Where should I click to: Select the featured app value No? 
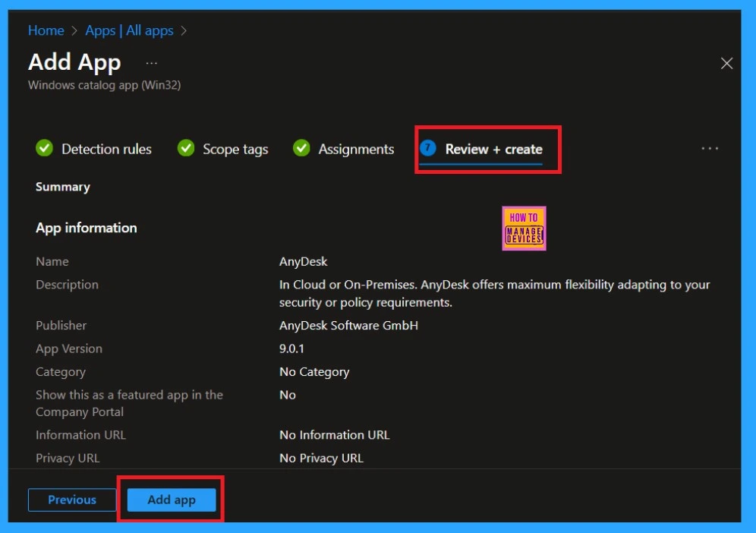coord(288,395)
